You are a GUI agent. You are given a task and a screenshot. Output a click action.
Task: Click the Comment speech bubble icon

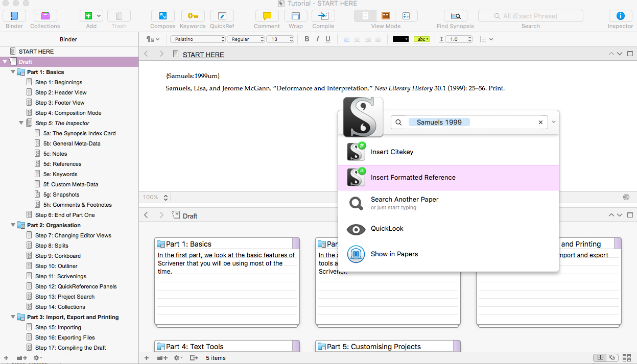267,16
